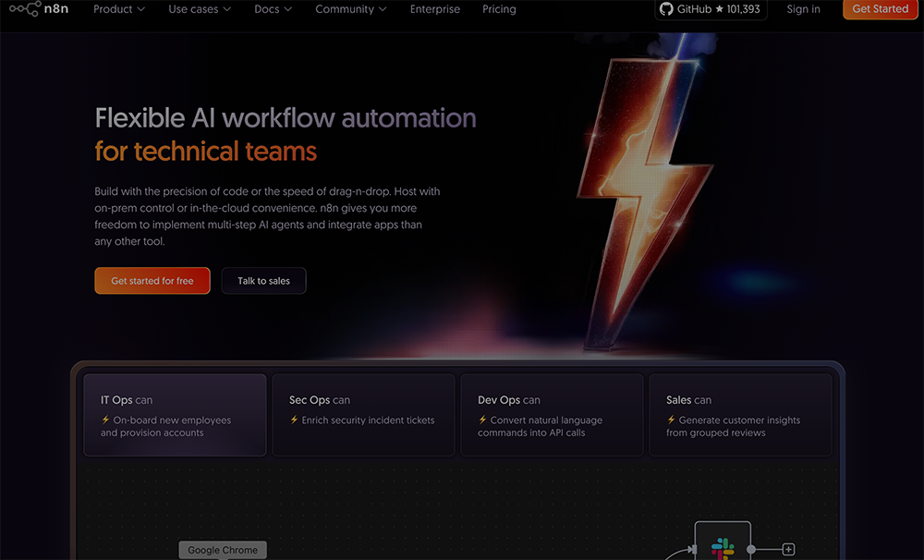Click the bolt icon beside Enrich security incident
The width and height of the screenshot is (924, 560).
tap(294, 420)
